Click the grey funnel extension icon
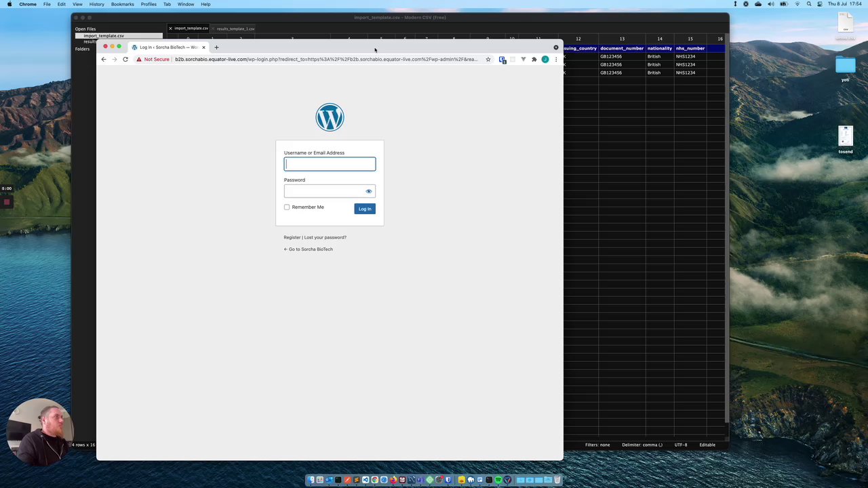The image size is (868, 488). pos(524,60)
